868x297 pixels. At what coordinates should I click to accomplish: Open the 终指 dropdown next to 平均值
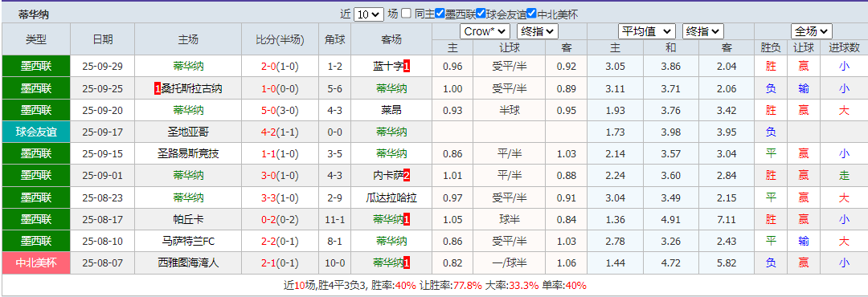703,31
